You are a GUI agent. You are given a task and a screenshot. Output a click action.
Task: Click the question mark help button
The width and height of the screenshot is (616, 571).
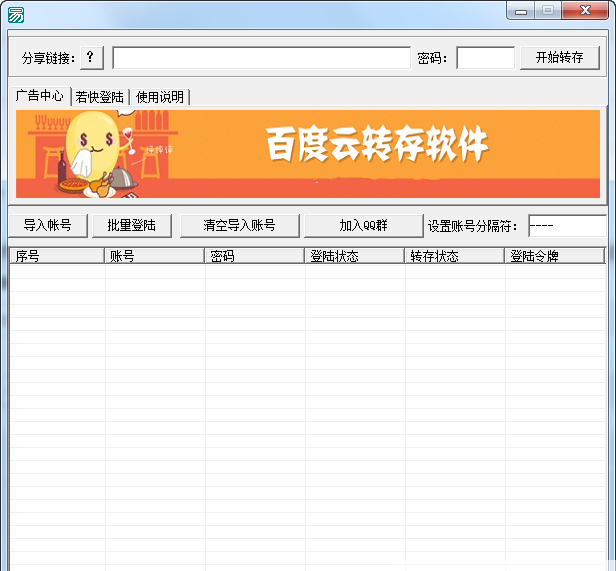[92, 58]
